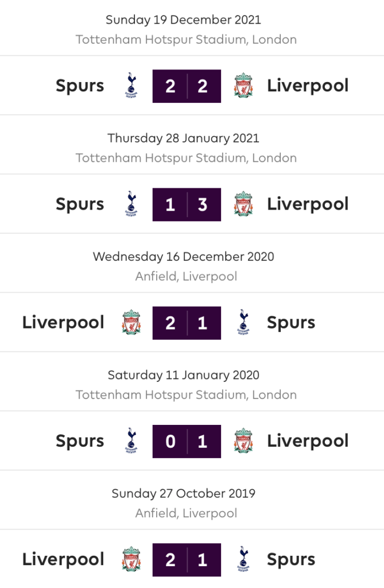Click the Liverpool crest in the 27 October 2019 match

(131, 559)
